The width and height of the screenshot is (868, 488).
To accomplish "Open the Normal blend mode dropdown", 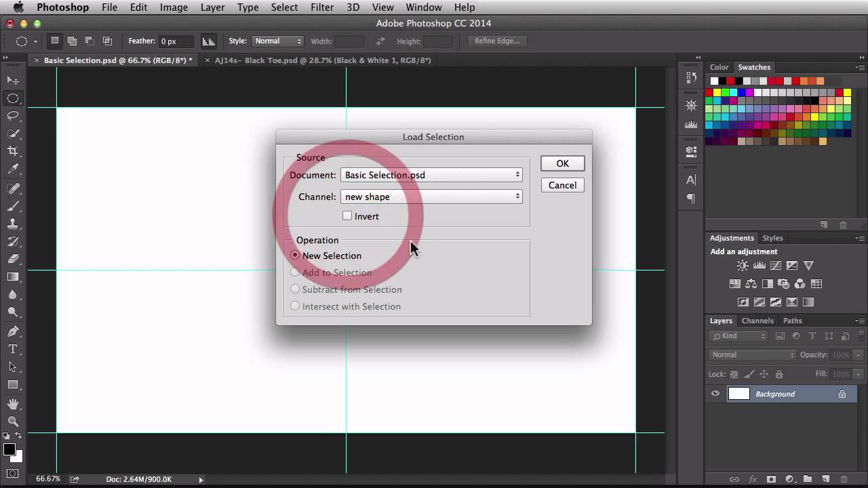I will coord(753,354).
